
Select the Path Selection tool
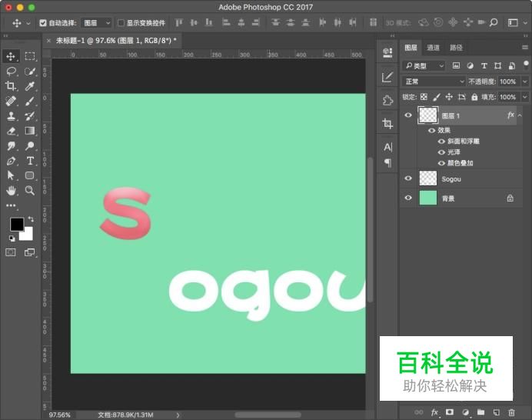[11, 175]
